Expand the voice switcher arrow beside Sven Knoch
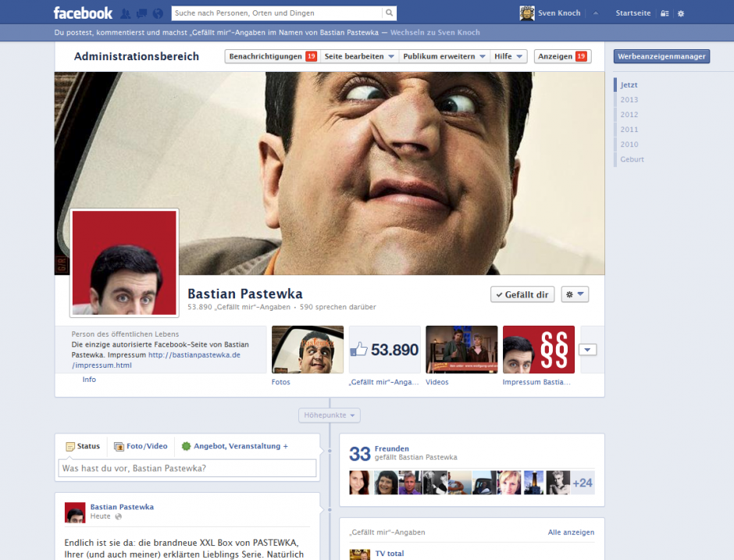 click(x=596, y=13)
